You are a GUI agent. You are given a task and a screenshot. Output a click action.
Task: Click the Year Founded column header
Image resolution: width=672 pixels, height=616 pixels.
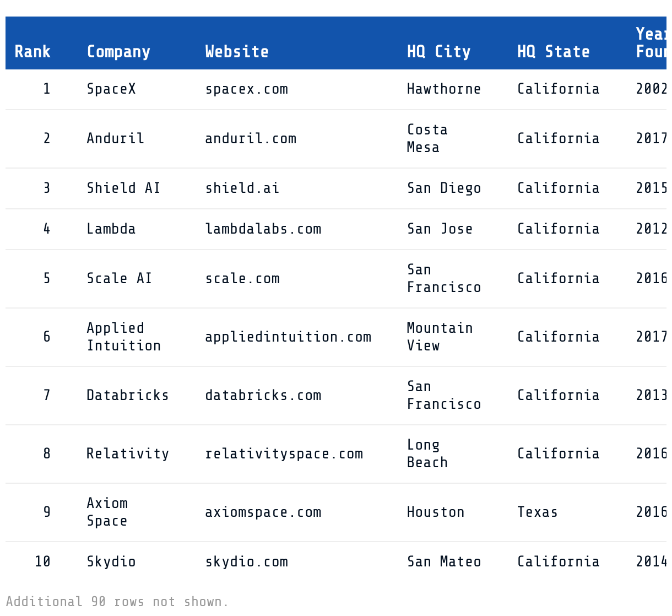pyautogui.click(x=651, y=43)
